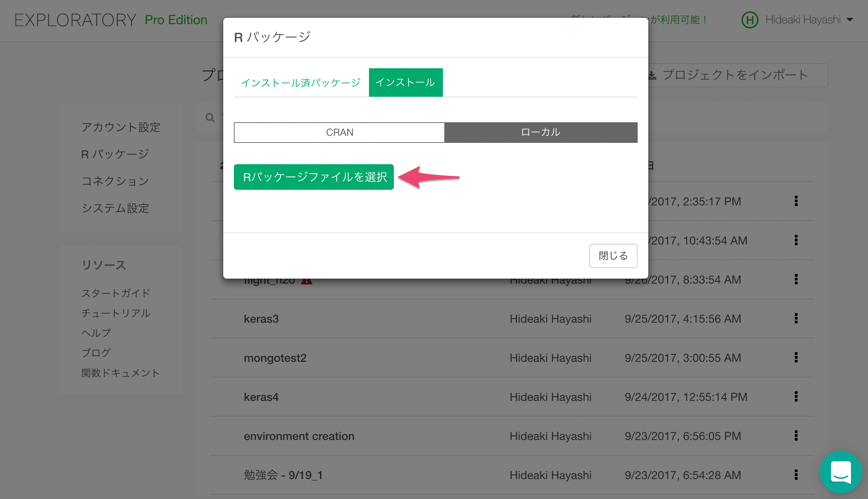Open the mongotest2 project row
This screenshot has width=868, height=499.
click(275, 358)
